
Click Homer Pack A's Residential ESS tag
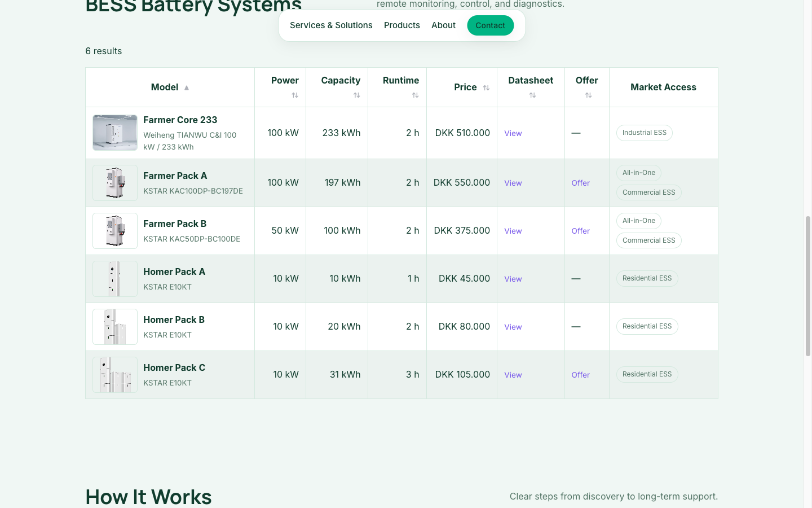647,278
